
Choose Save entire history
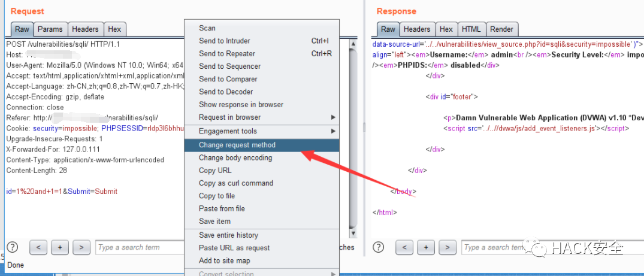[x=262, y=235]
